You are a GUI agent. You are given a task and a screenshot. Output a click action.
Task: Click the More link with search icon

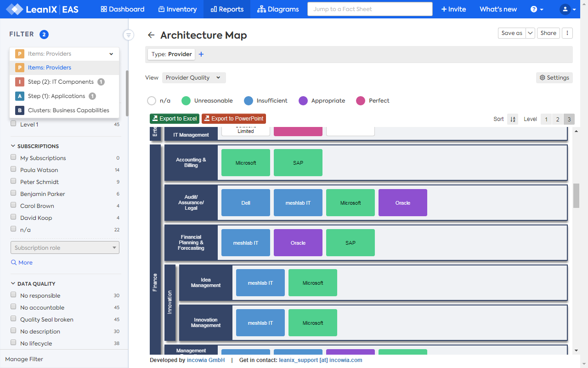22,263
